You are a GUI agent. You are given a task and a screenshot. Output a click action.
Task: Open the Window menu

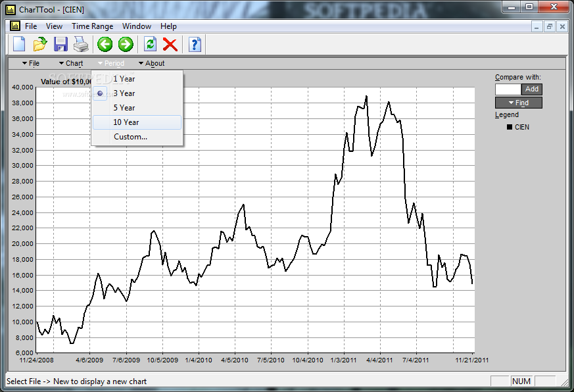(x=137, y=26)
